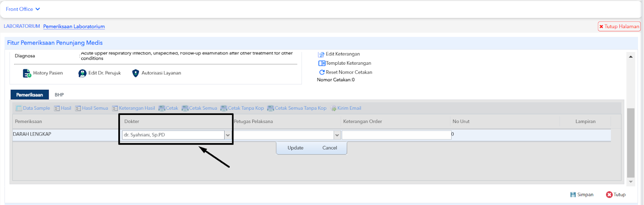The height and width of the screenshot is (205, 644).
Task: Open the Template Keterangan icon
Action: tap(322, 63)
